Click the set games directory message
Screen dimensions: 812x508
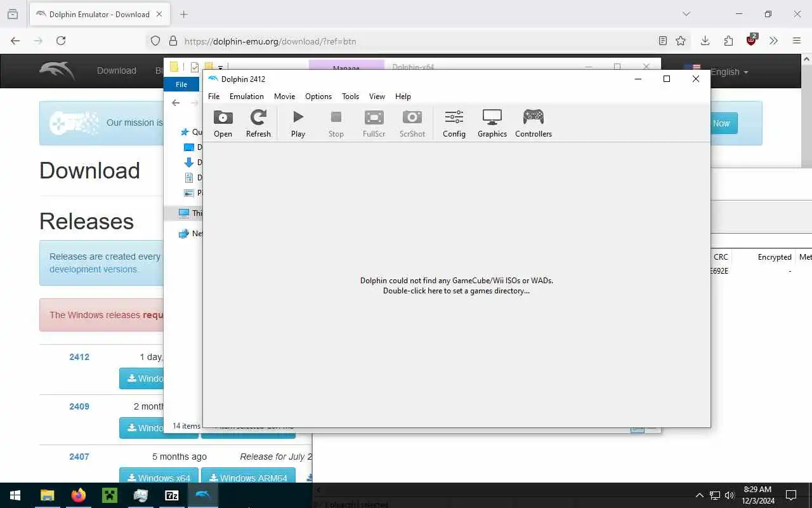pyautogui.click(x=457, y=286)
